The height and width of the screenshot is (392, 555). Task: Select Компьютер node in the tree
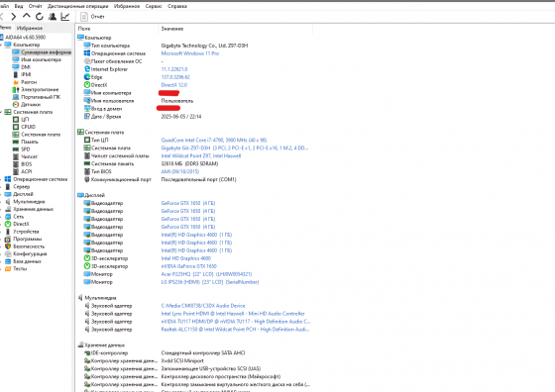(x=26, y=45)
